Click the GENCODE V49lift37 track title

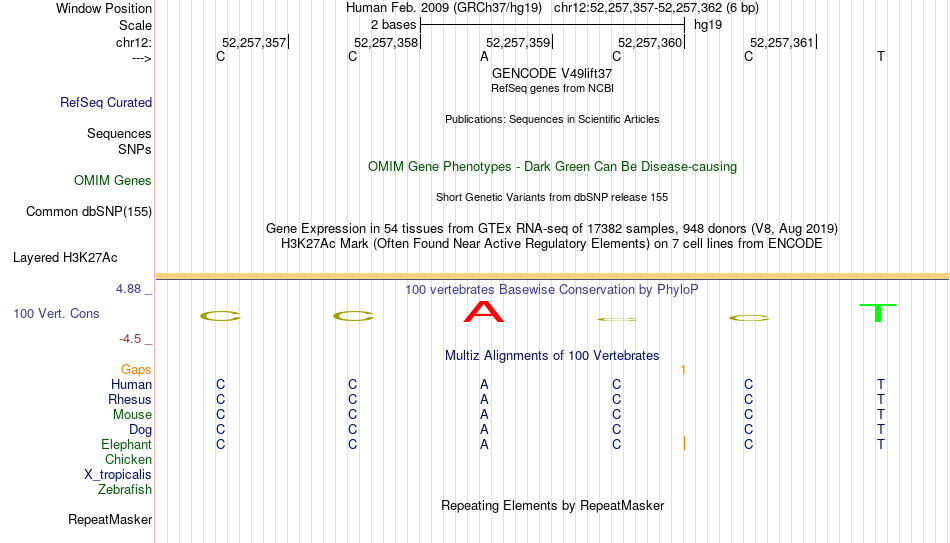click(x=552, y=73)
